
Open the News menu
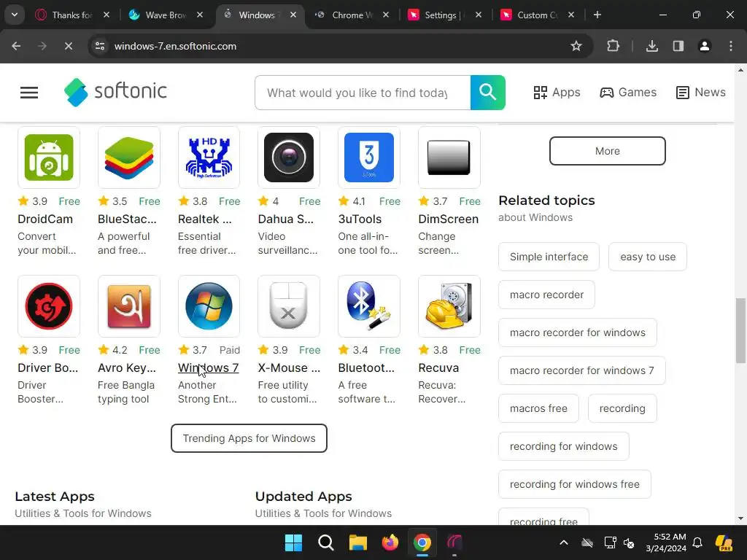tap(701, 93)
